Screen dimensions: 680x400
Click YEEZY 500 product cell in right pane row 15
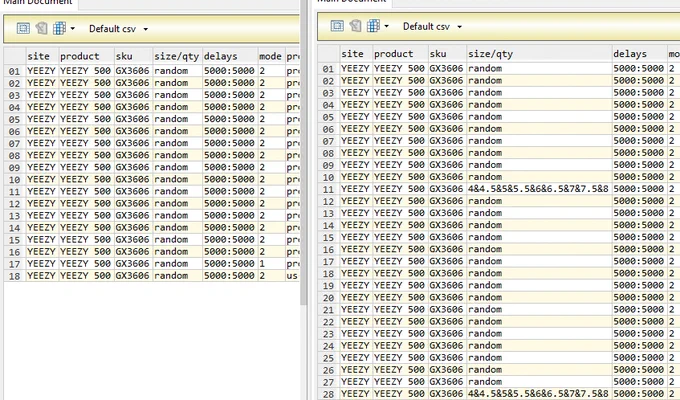pyautogui.click(x=400, y=237)
